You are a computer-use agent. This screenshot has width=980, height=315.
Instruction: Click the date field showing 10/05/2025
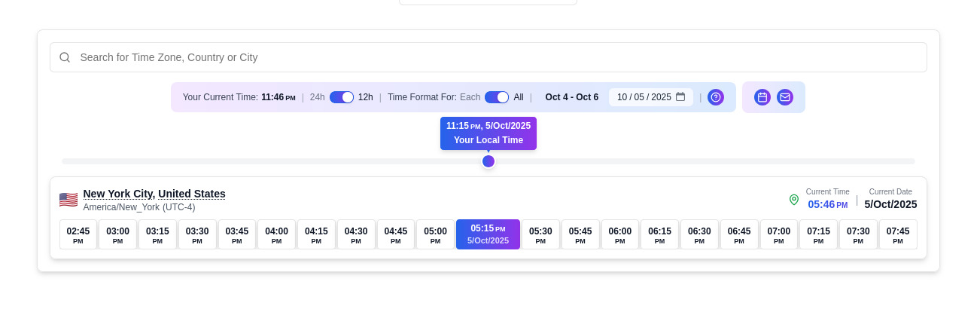click(644, 97)
